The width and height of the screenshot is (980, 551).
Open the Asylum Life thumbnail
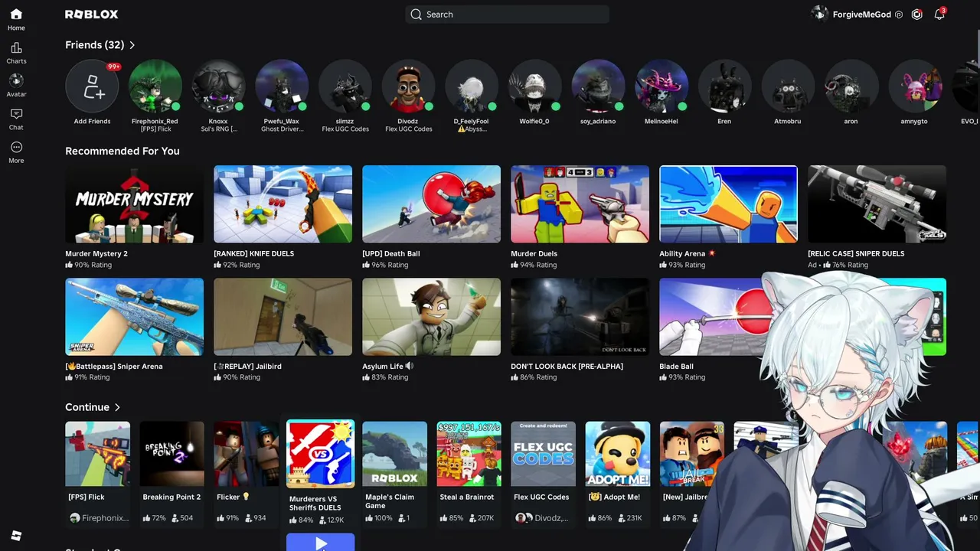click(431, 317)
